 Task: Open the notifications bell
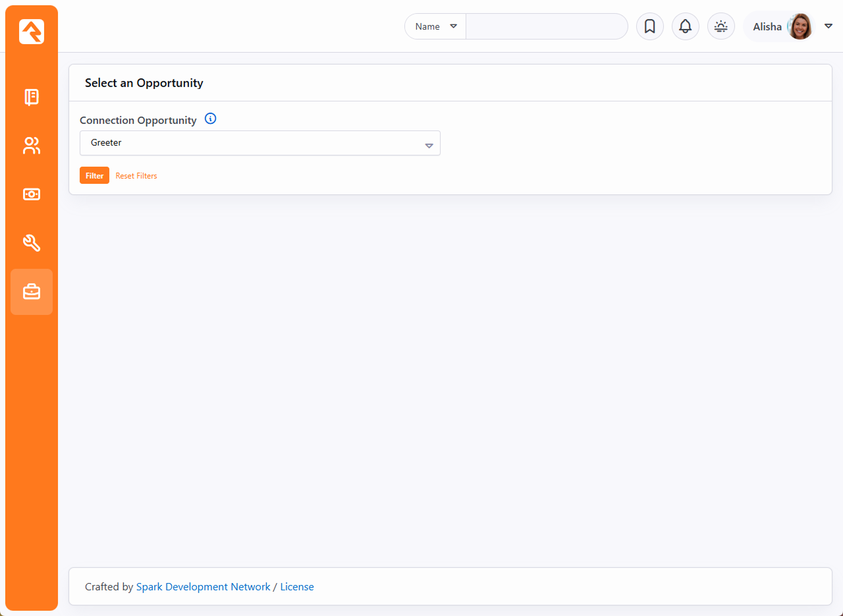pos(685,26)
